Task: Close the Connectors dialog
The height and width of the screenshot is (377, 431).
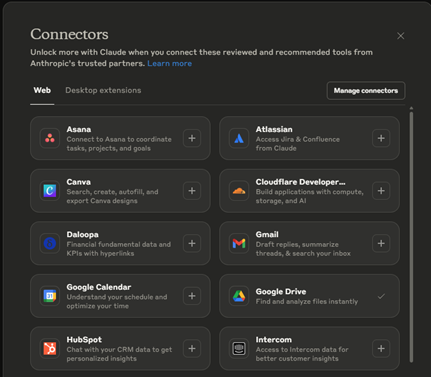Action: pyautogui.click(x=401, y=36)
